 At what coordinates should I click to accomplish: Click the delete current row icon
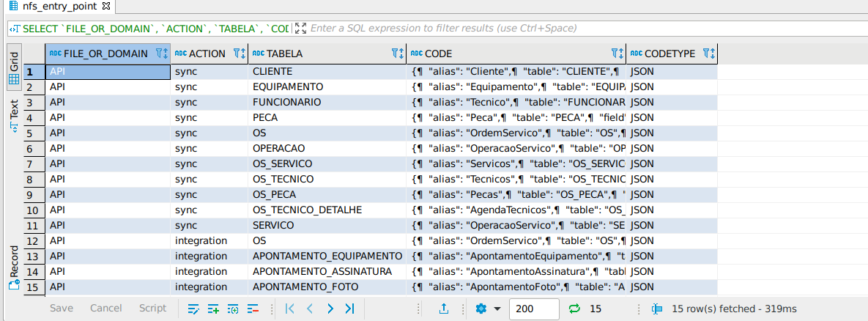(253, 309)
